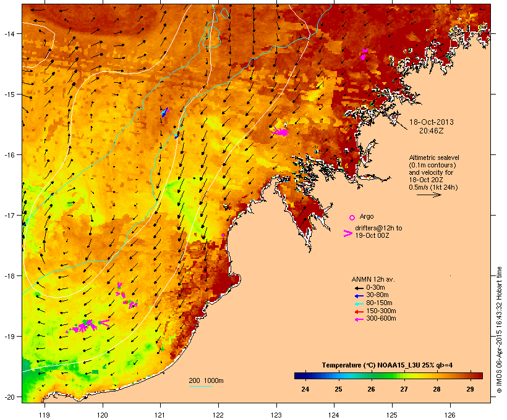Viewport: 507px width, 420px height.
Task: Click the black 0-30m legend arrow
Action: click(359, 288)
